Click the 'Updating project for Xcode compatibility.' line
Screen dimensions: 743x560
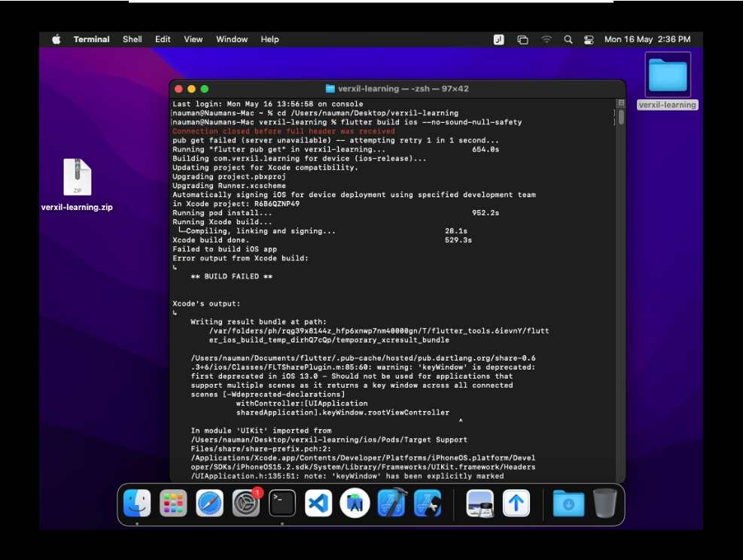tap(265, 168)
